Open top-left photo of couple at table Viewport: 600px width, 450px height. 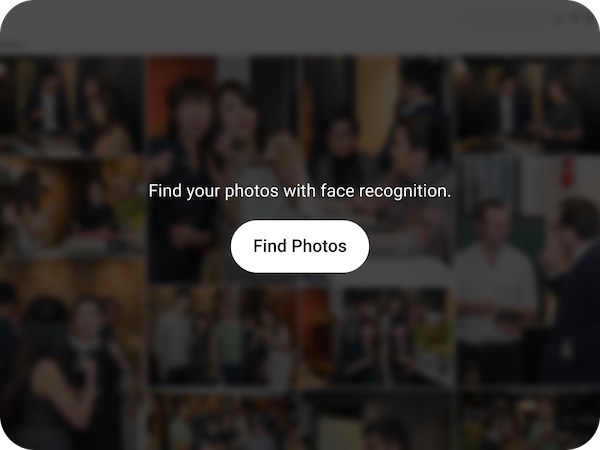pyautogui.click(x=72, y=105)
